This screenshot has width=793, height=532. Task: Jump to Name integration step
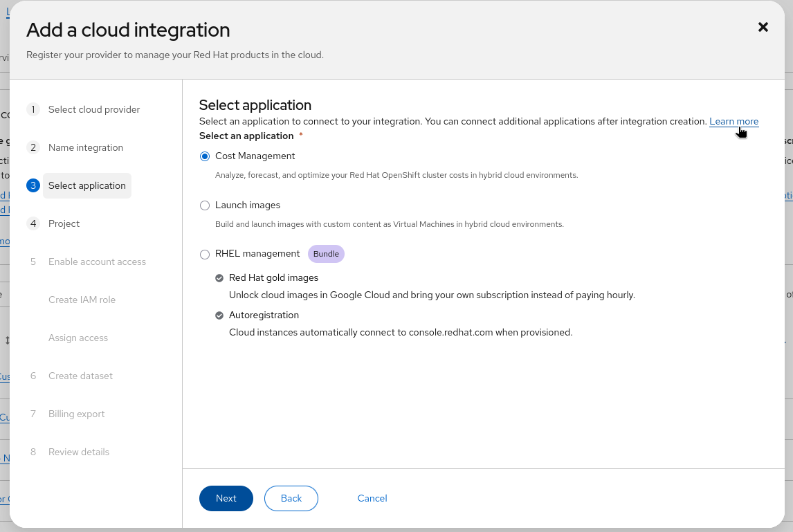pyautogui.click(x=86, y=147)
